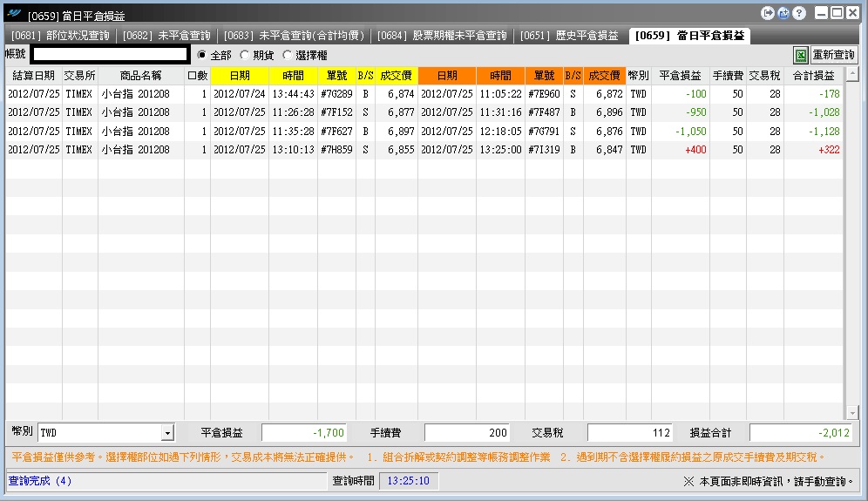The width and height of the screenshot is (868, 501).
Task: Switch to [0681] 部位狀況查詢 tab
Action: pyautogui.click(x=60, y=36)
